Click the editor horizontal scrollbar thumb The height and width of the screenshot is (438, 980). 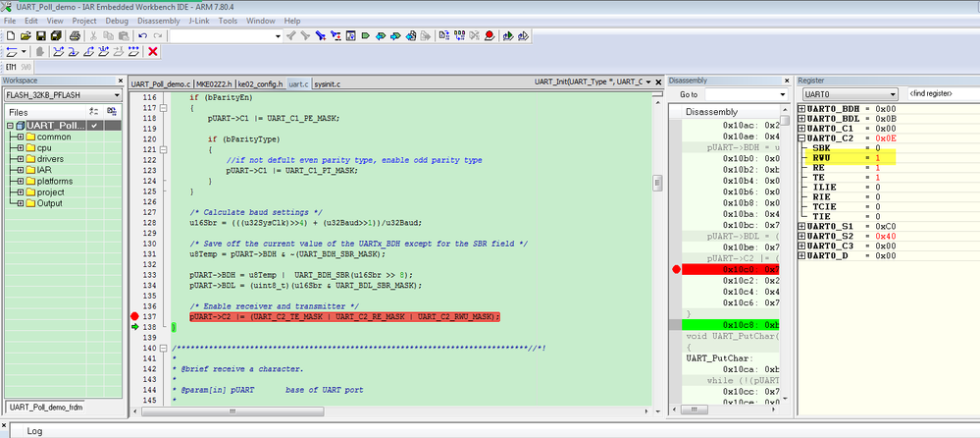click(232, 411)
